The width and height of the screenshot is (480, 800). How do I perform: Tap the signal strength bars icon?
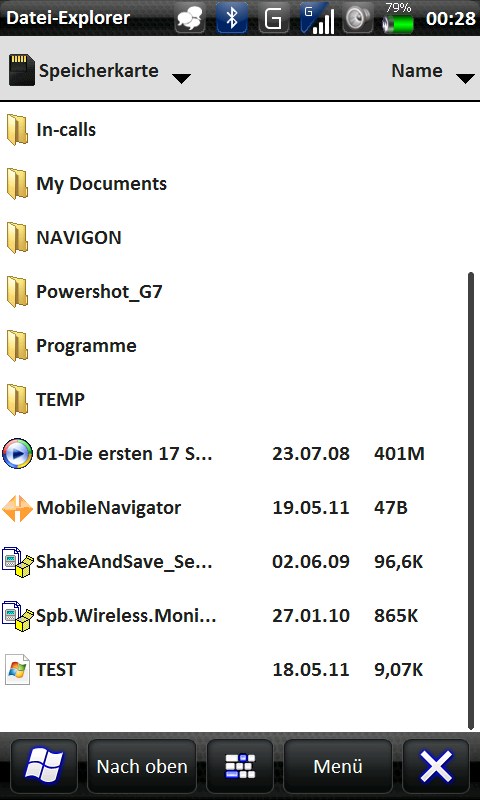(x=317, y=18)
